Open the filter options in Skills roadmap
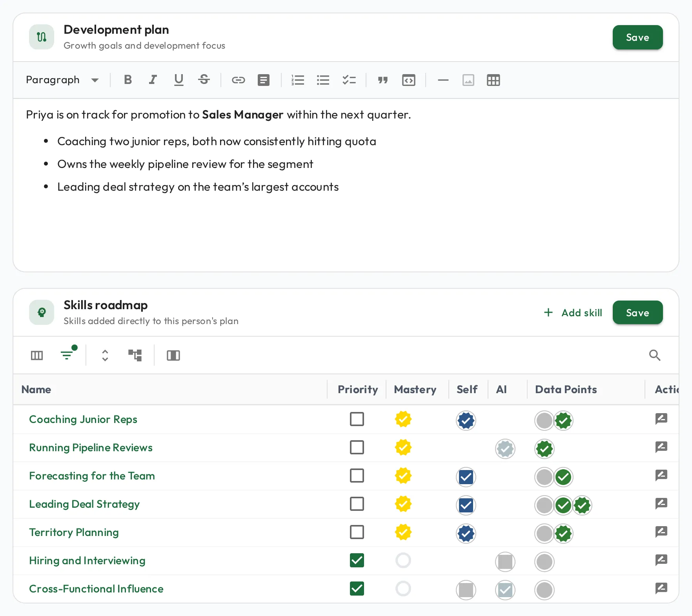Viewport: 692px width, 616px height. tap(67, 355)
